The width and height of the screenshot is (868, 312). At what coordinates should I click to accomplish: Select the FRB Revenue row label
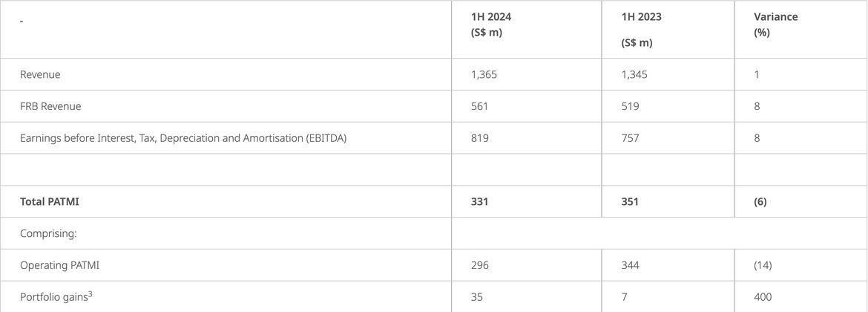tap(50, 106)
